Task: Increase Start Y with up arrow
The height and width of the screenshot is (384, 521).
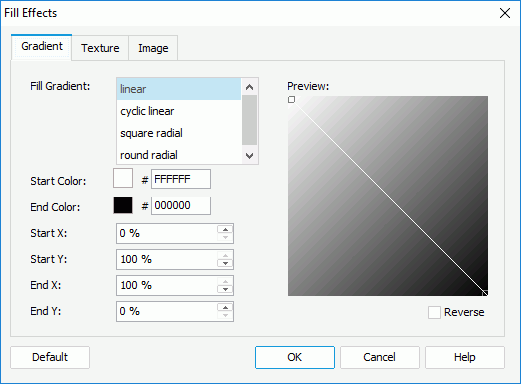Action: tap(225, 255)
